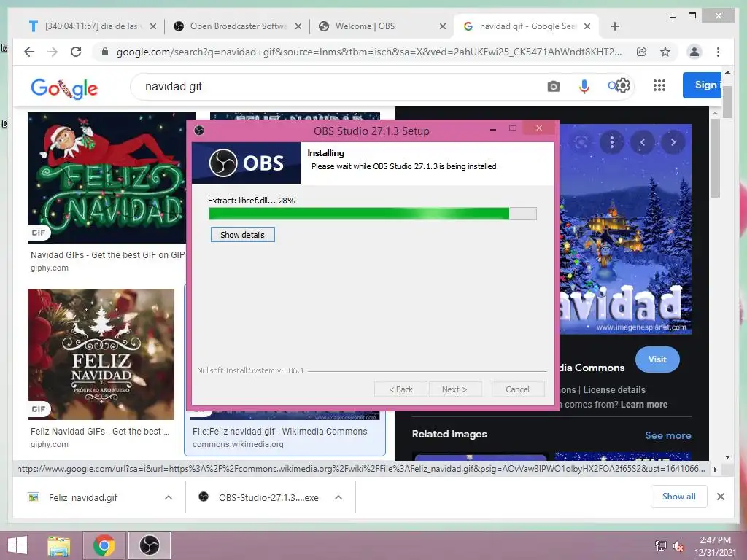Open red Feliz Navidad Próspero thumbnail
This screenshot has height=560, width=747.
point(101,354)
